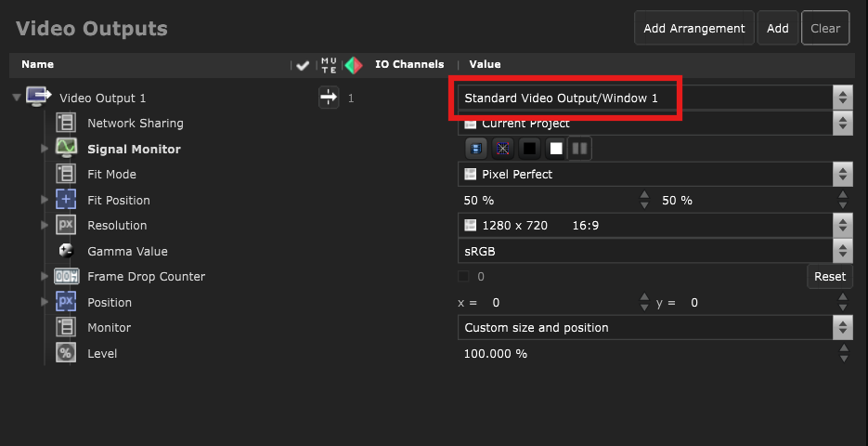Expand the Signal Monitor row

coord(45,149)
